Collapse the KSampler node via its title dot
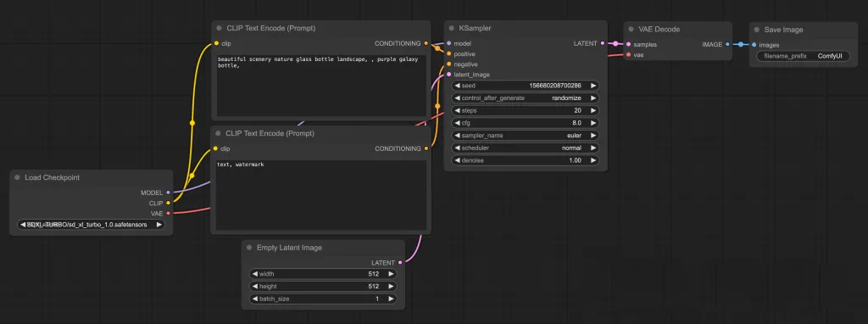The image size is (868, 324). (452, 28)
